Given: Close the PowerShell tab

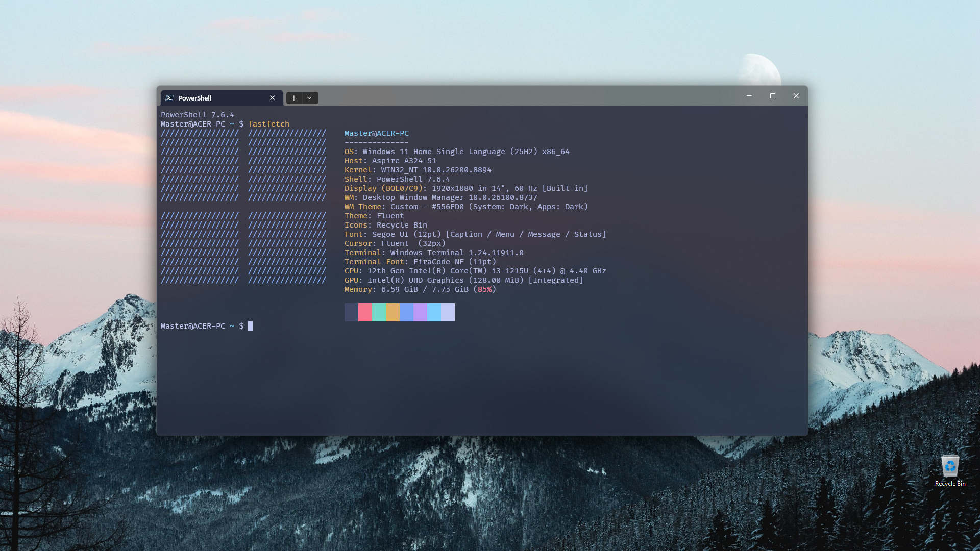Looking at the screenshot, I should click(x=272, y=98).
